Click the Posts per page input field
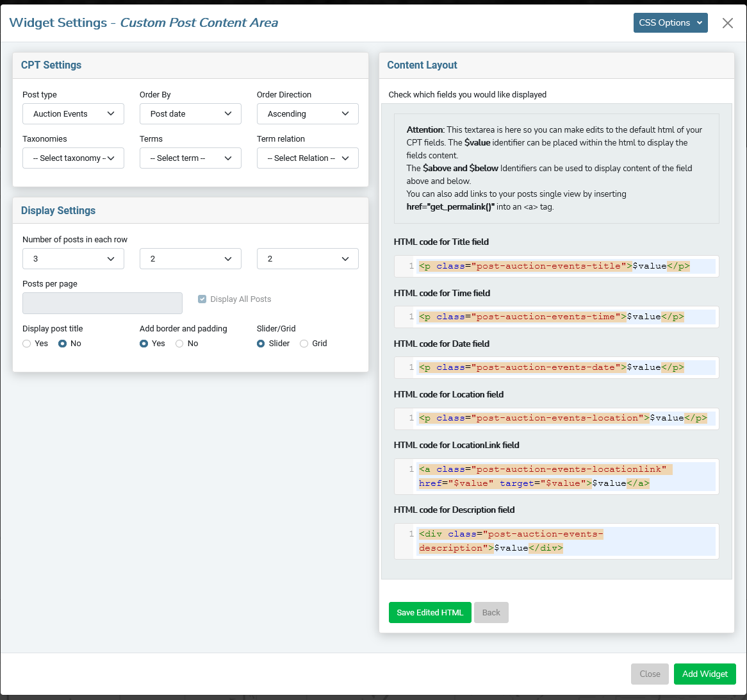Screen dimensions: 747x700 pos(103,303)
